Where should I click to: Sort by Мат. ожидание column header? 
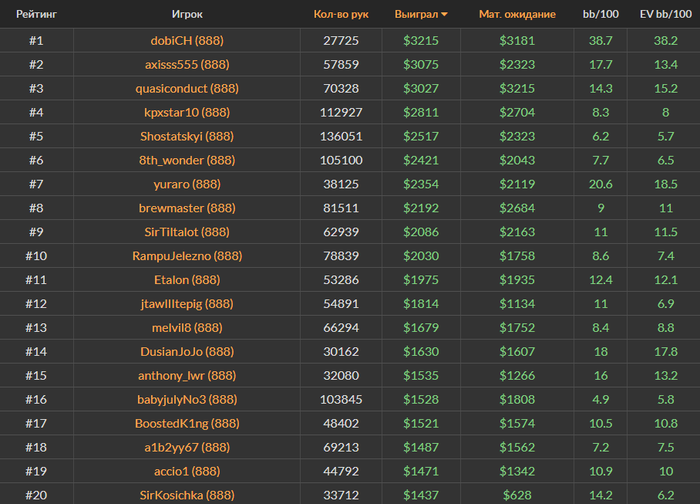tap(517, 14)
